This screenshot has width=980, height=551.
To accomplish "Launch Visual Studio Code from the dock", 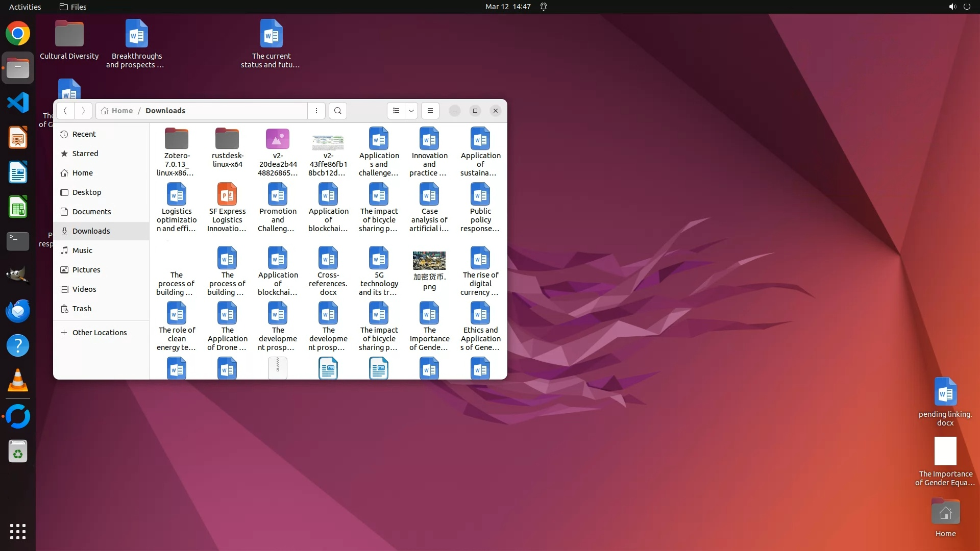I will point(18,103).
